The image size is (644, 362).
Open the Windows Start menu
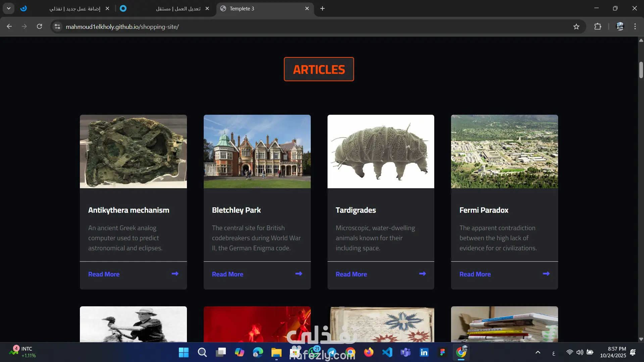click(x=184, y=352)
